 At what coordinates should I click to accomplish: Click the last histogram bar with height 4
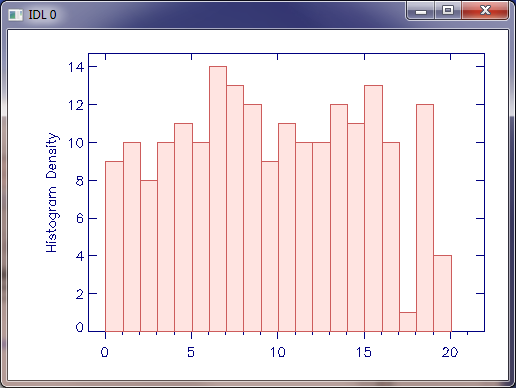[442, 293]
